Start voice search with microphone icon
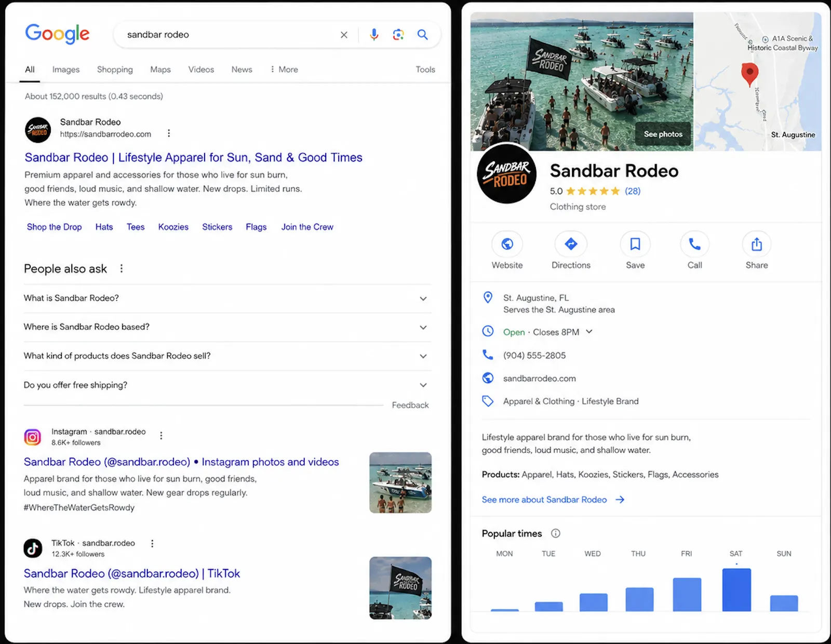This screenshot has height=644, width=831. click(x=374, y=35)
